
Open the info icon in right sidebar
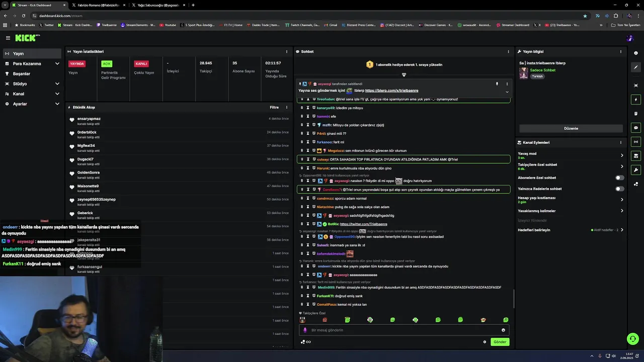pyautogui.click(x=636, y=53)
